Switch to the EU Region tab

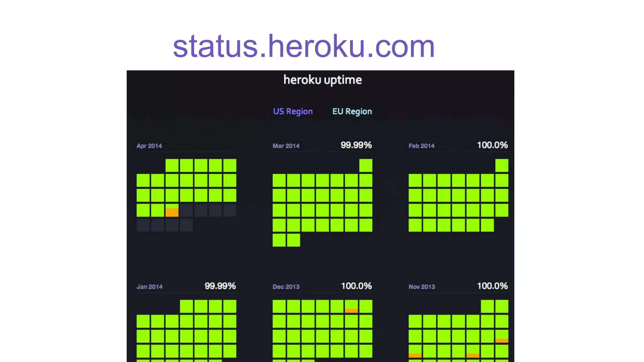click(x=352, y=112)
